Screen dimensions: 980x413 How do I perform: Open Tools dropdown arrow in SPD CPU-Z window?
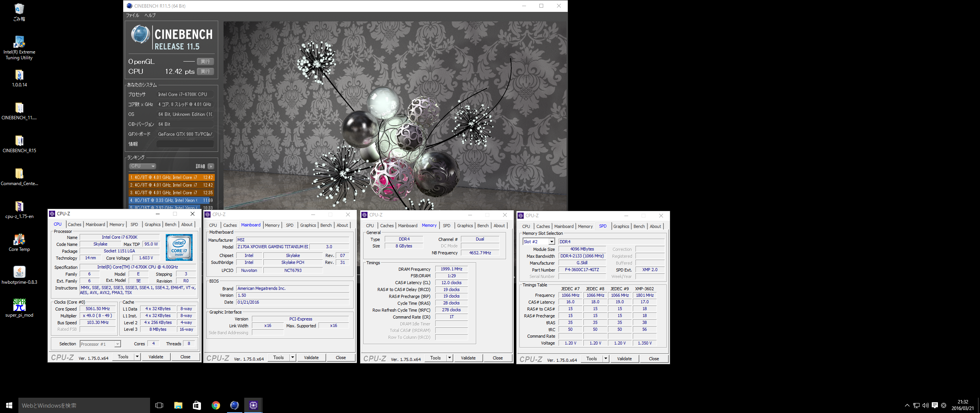click(606, 359)
